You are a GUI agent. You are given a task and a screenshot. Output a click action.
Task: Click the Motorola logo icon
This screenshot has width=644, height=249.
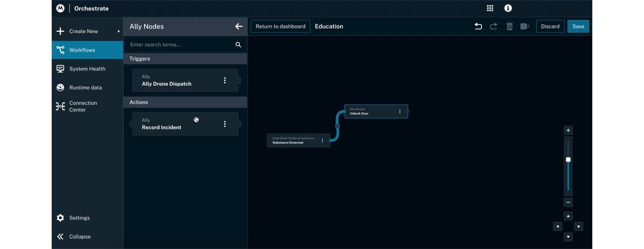[60, 8]
